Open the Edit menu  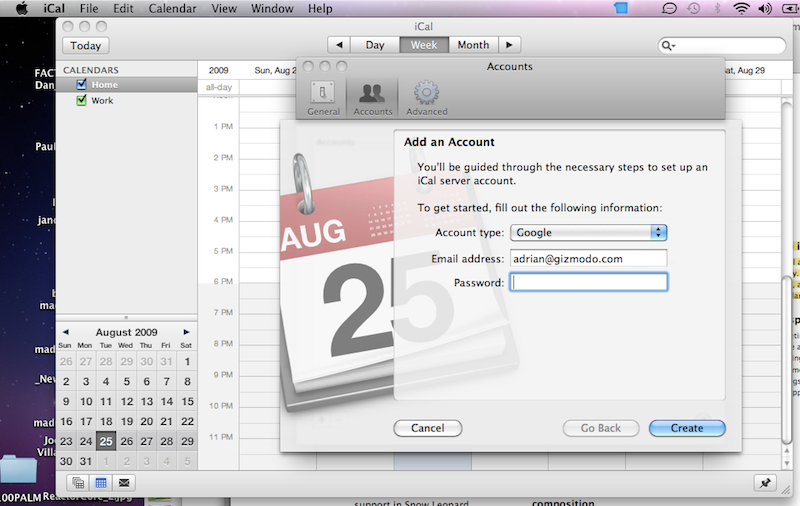coord(123,8)
